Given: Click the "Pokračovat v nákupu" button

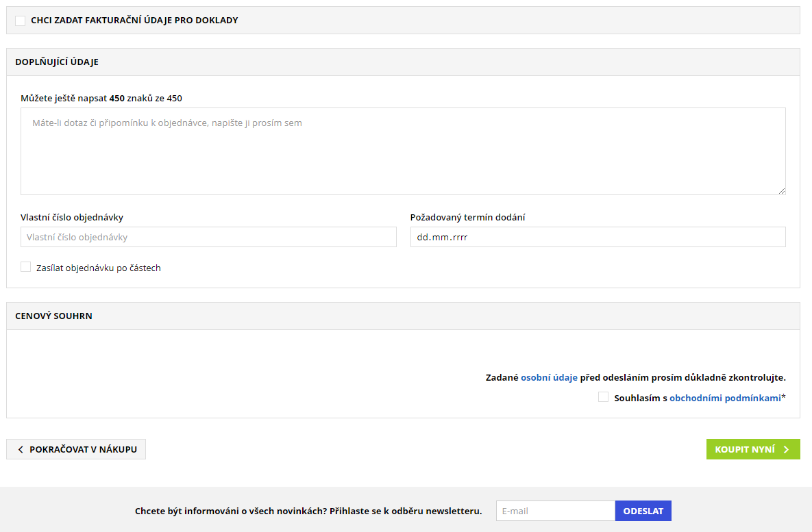Looking at the screenshot, I should tap(76, 449).
